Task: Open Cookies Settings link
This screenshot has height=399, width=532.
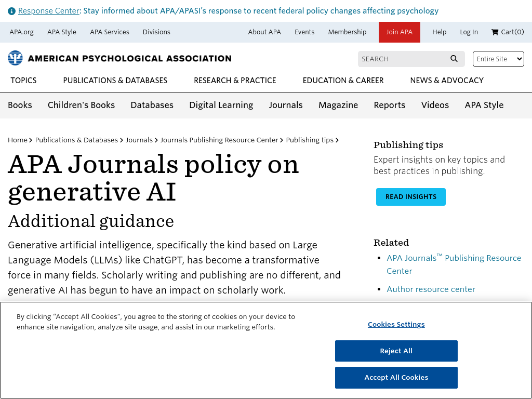Action: (x=396, y=324)
